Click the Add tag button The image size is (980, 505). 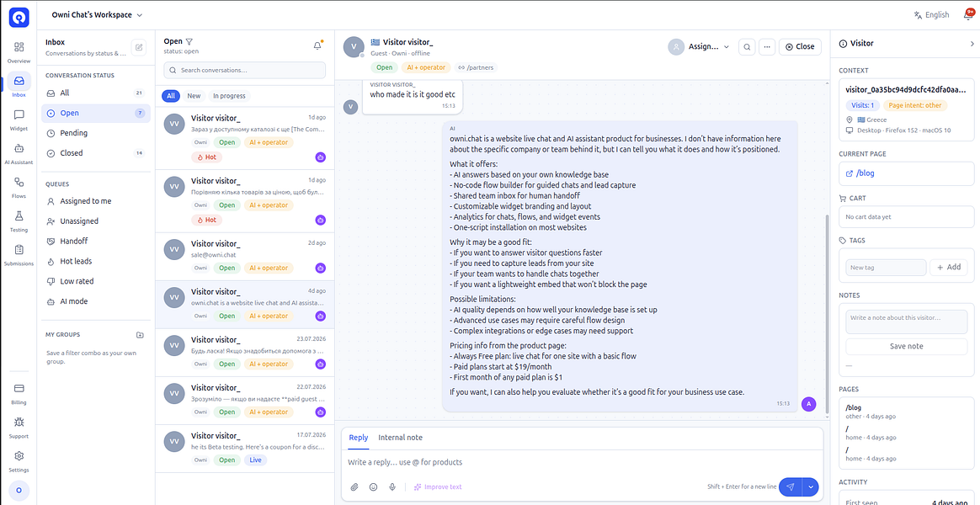pos(949,267)
